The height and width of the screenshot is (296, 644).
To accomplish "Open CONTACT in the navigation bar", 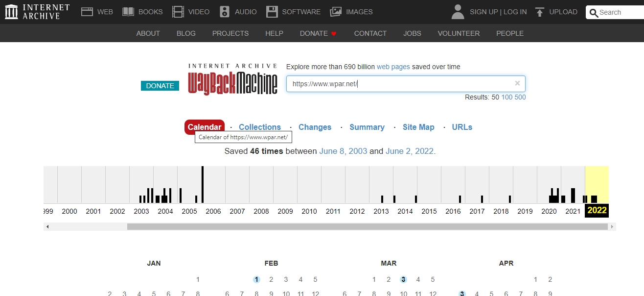I will (370, 33).
